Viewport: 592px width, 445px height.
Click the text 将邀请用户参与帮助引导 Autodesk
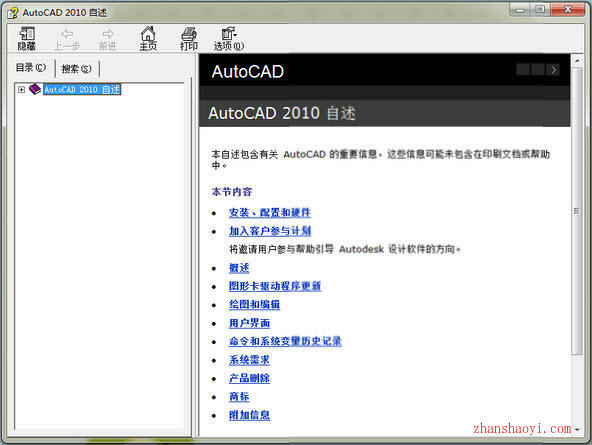[306, 249]
